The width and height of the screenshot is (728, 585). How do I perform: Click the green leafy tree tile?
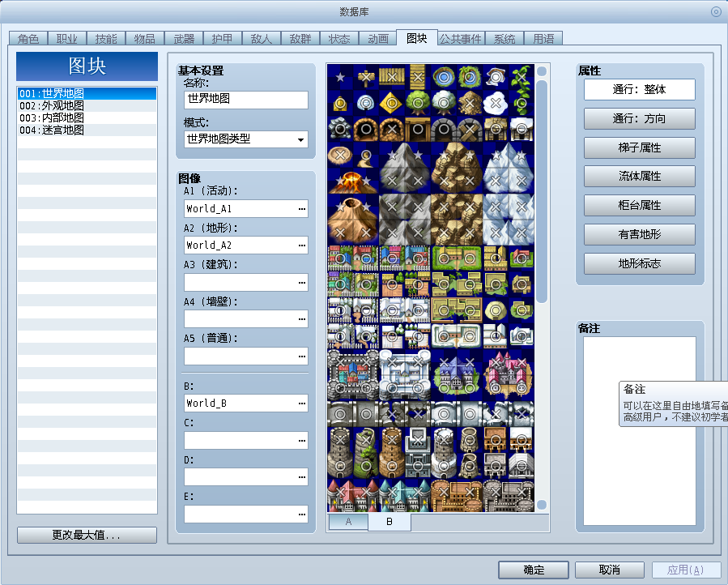(418, 103)
